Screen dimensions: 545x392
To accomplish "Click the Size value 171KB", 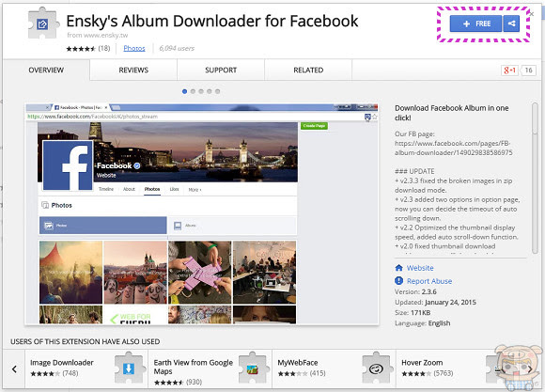I will 420,313.
